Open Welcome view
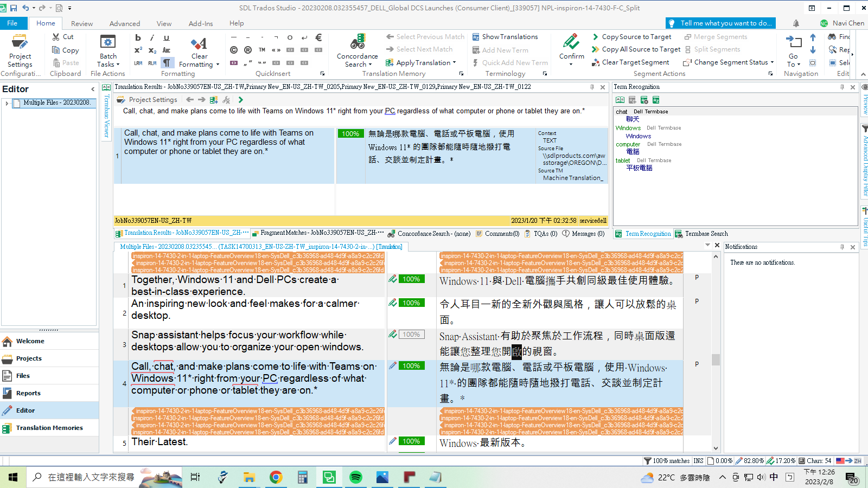Viewport: 868px width, 488px height. 49,341
